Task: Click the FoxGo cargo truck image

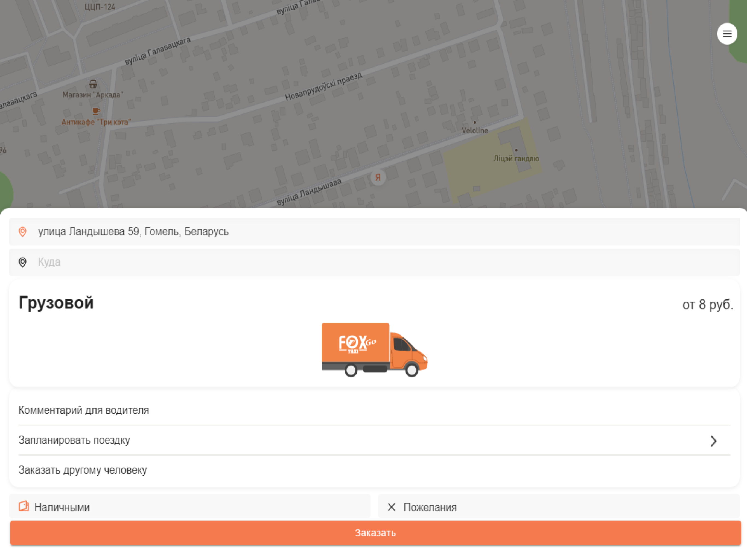Action: click(x=374, y=349)
